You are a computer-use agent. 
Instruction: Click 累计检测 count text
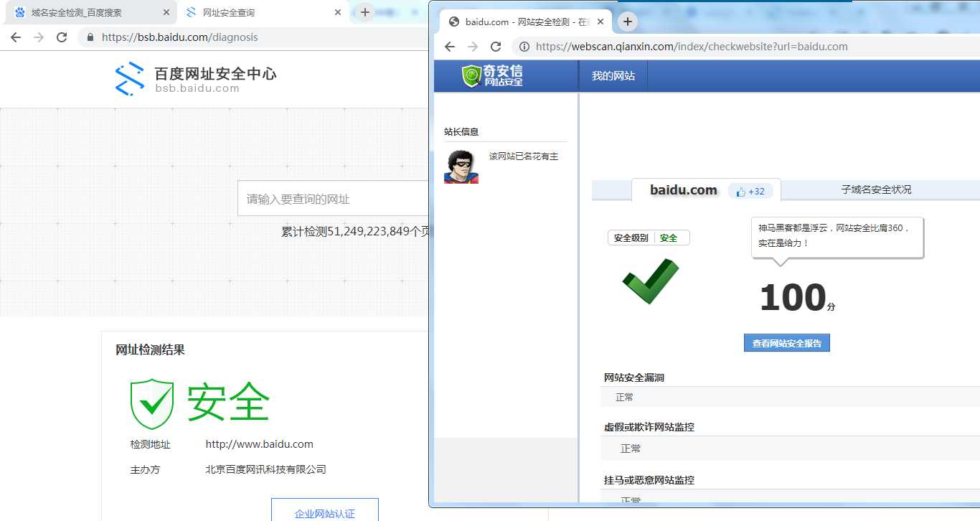355,232
